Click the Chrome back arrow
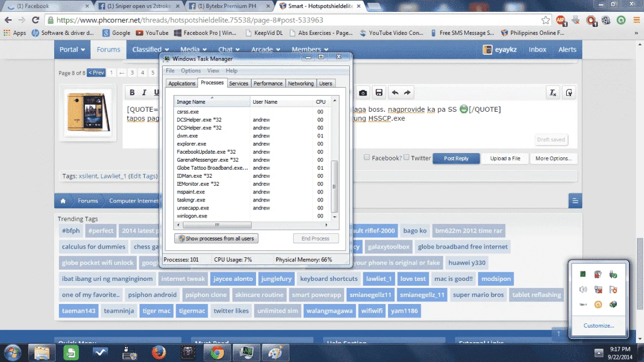Screen dimensions: 644x362 pyautogui.click(x=8, y=20)
